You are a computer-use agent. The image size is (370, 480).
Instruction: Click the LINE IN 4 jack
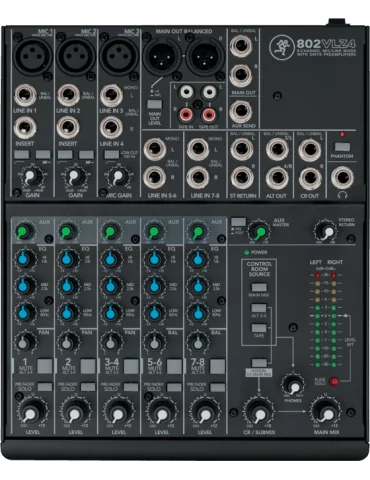click(x=111, y=128)
